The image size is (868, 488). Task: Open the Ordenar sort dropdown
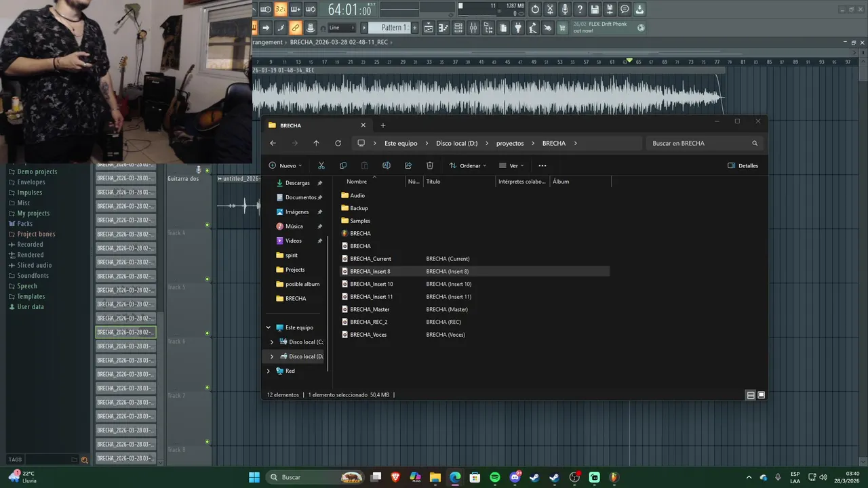(x=468, y=165)
